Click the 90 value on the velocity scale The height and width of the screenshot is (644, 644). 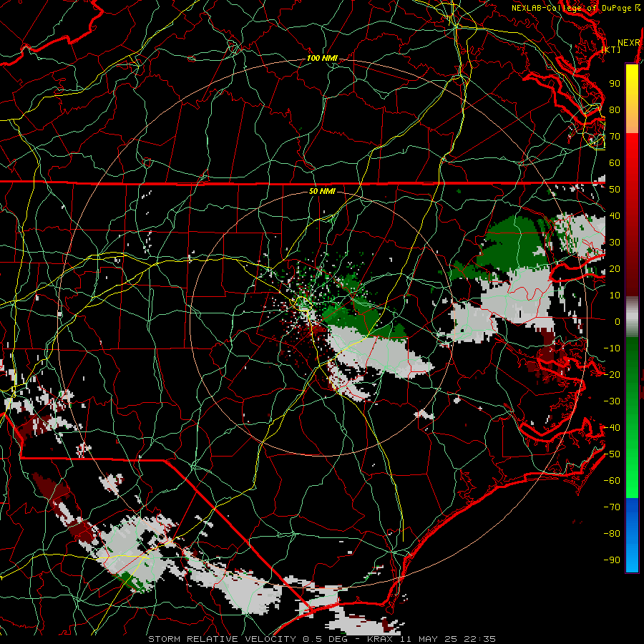pos(615,84)
